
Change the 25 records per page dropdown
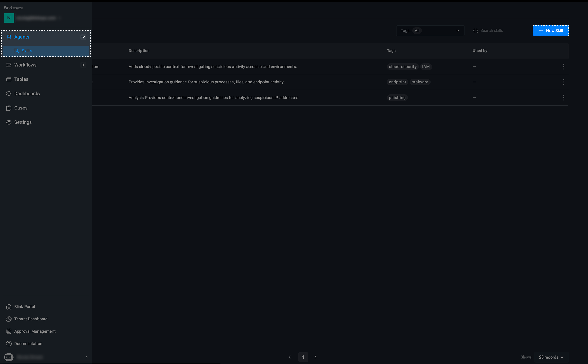click(x=551, y=357)
